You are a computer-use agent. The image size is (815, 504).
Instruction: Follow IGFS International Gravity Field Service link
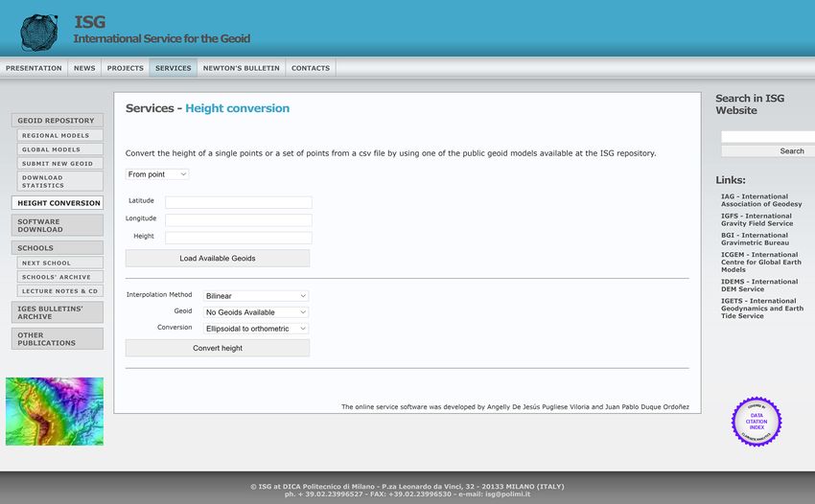[757, 219]
